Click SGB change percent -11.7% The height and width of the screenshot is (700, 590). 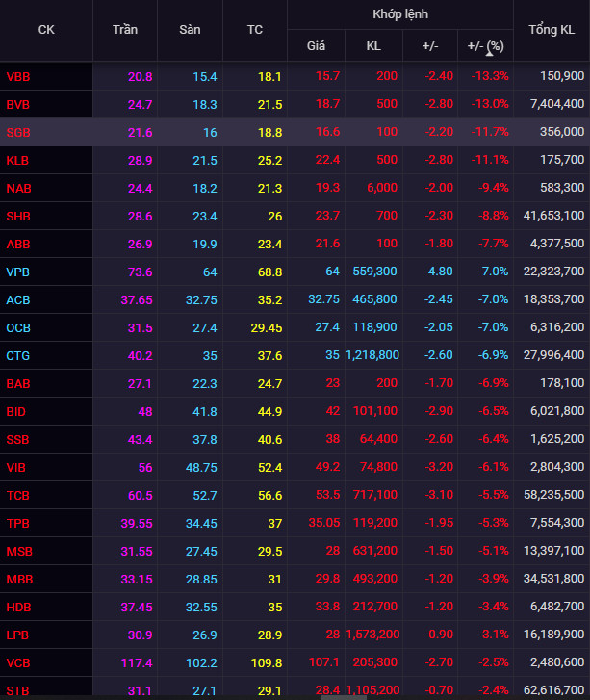coord(490,132)
